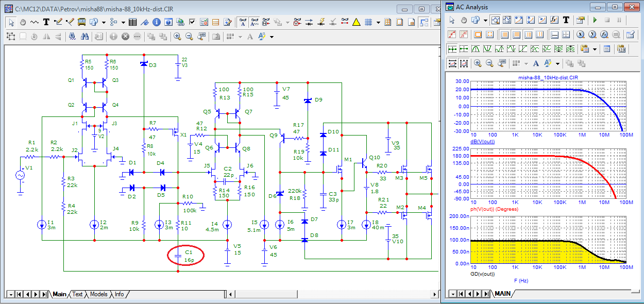Toggle the blue schematic grid display
644x304 pixels.
click(x=368, y=22)
